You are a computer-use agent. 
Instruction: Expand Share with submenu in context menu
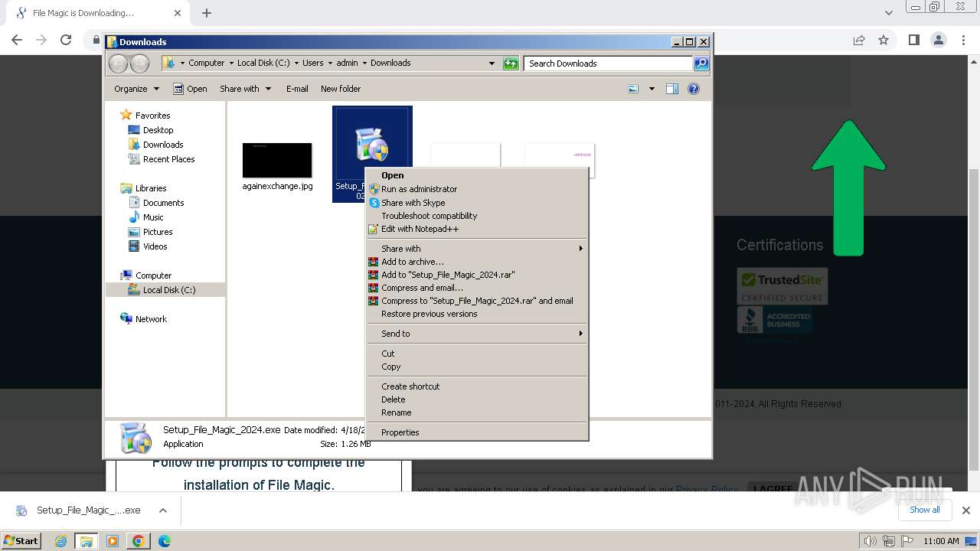point(477,249)
